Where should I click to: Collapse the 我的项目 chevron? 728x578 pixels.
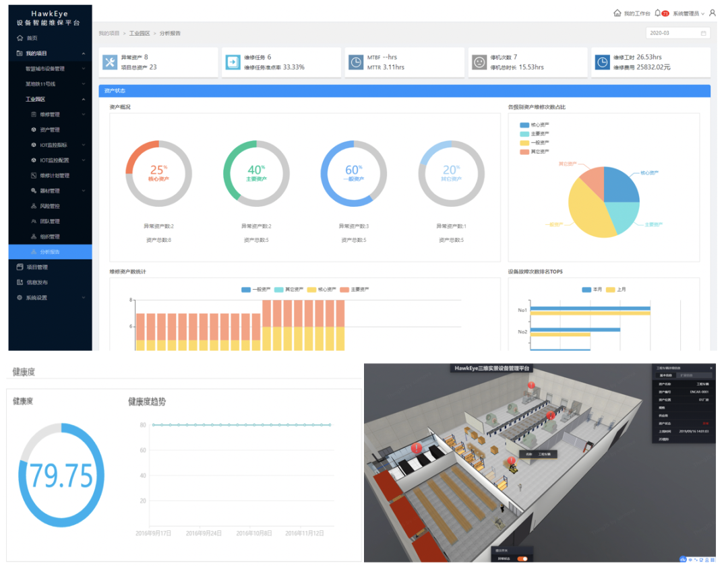pyautogui.click(x=84, y=53)
